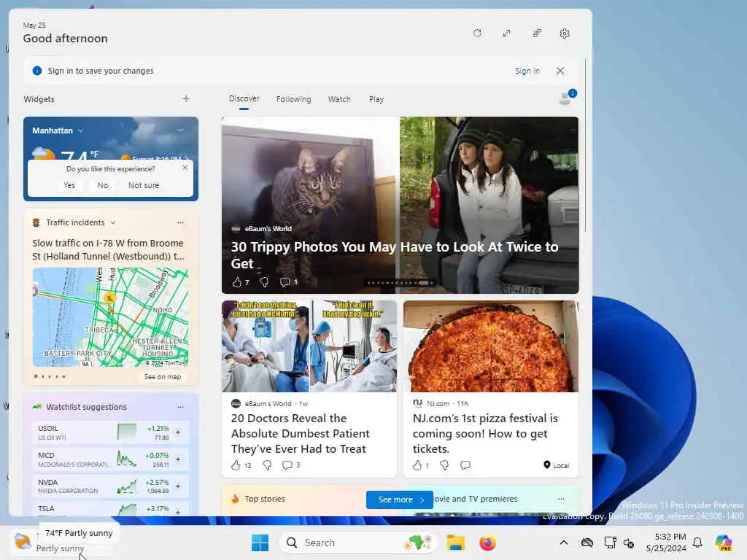Add USOIL to watchlist
The height and width of the screenshot is (560, 747).
point(178,432)
